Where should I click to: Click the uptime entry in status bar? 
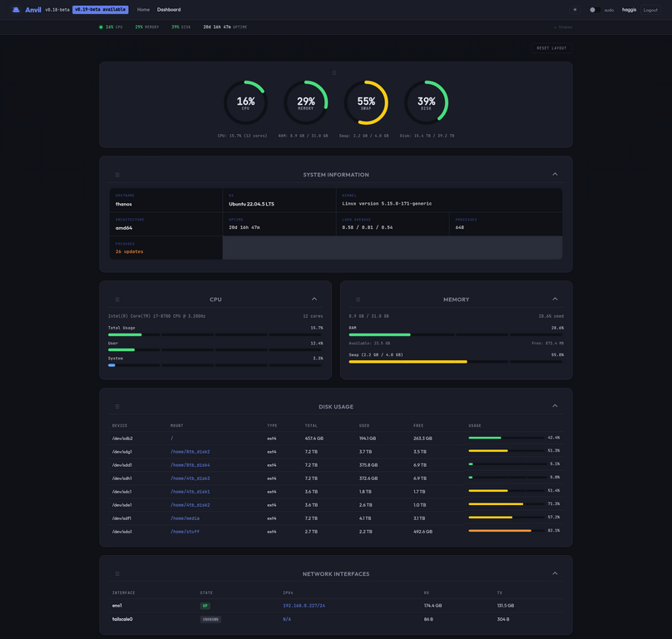click(225, 27)
